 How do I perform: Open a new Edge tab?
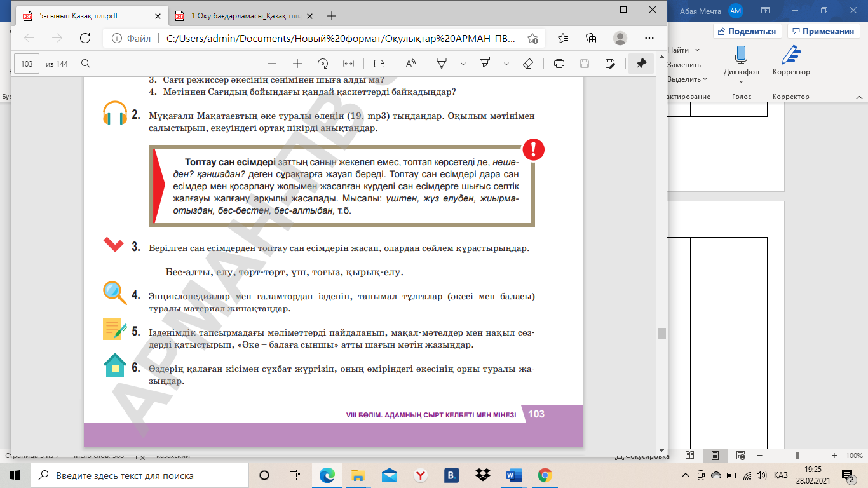click(x=331, y=16)
